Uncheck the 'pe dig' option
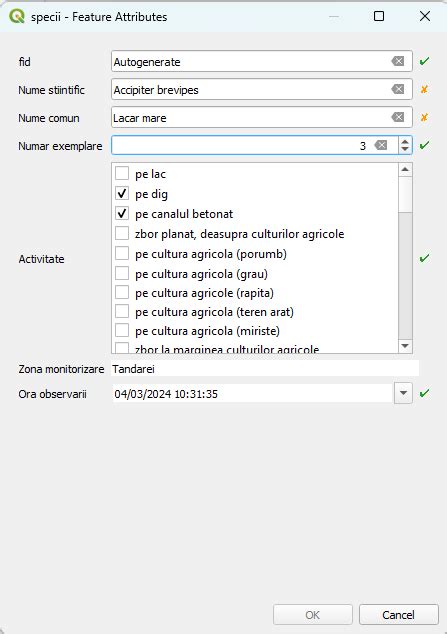The width and height of the screenshot is (447, 634). (122, 193)
